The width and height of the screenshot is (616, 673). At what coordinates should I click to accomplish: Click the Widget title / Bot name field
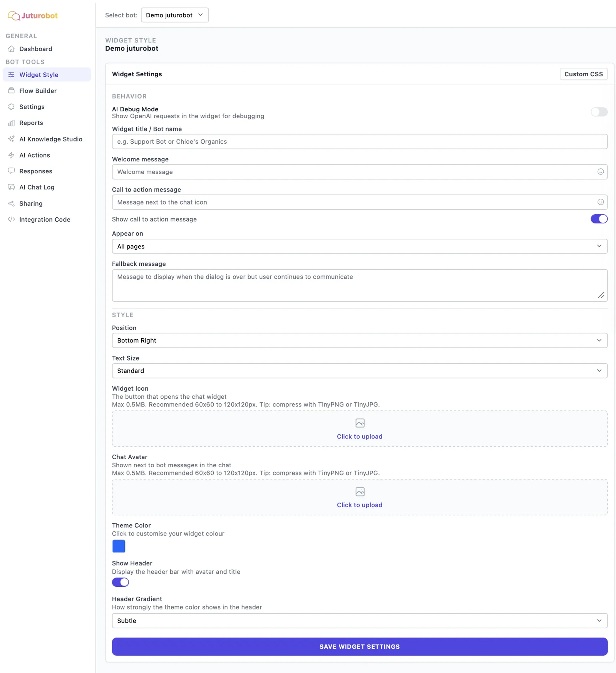[x=360, y=141]
